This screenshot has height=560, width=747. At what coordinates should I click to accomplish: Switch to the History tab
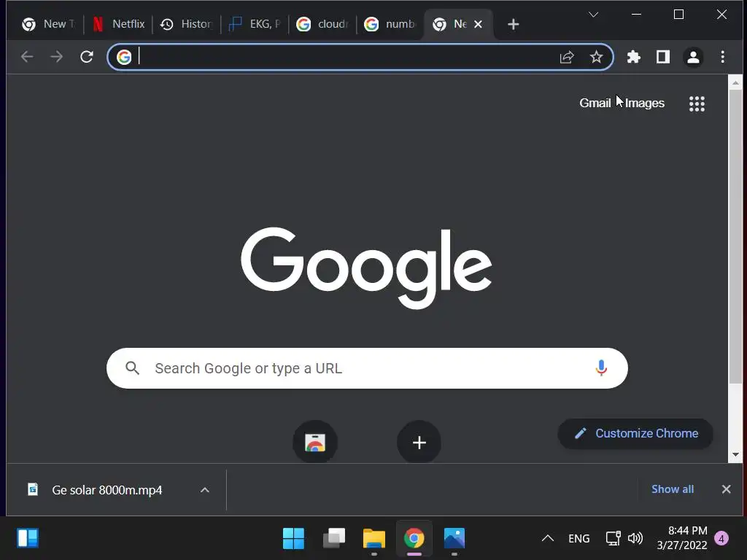(x=187, y=24)
